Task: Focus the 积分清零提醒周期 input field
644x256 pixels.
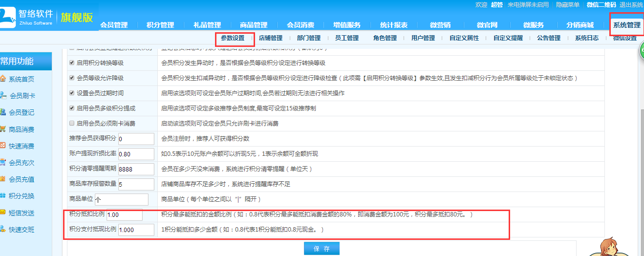Action: (136, 169)
